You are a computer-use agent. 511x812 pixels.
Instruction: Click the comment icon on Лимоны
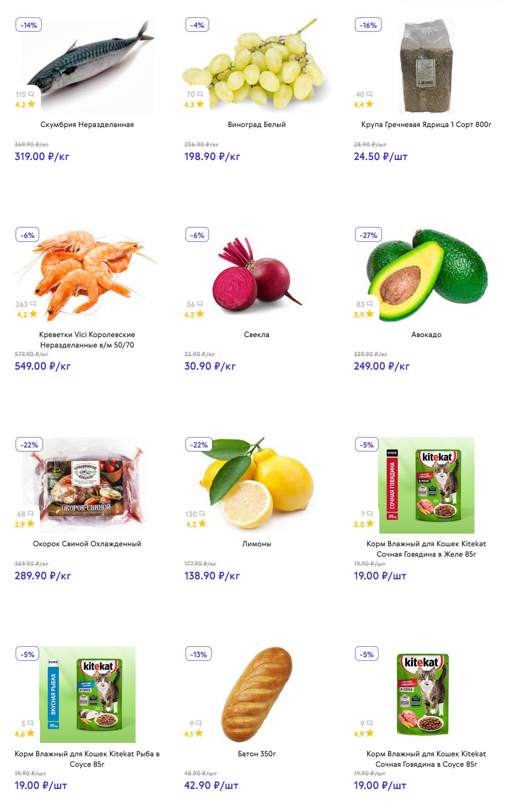pyautogui.click(x=202, y=514)
